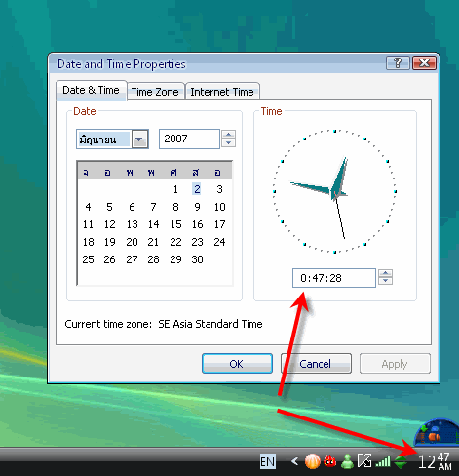Open the green Messenger buddy tray icon

(347, 461)
